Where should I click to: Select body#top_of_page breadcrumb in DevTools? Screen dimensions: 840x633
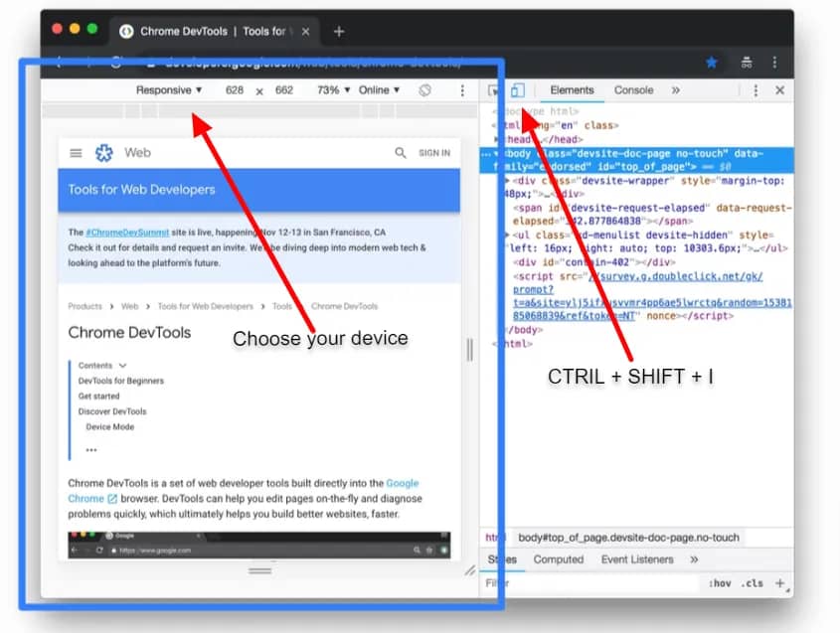coord(628,538)
